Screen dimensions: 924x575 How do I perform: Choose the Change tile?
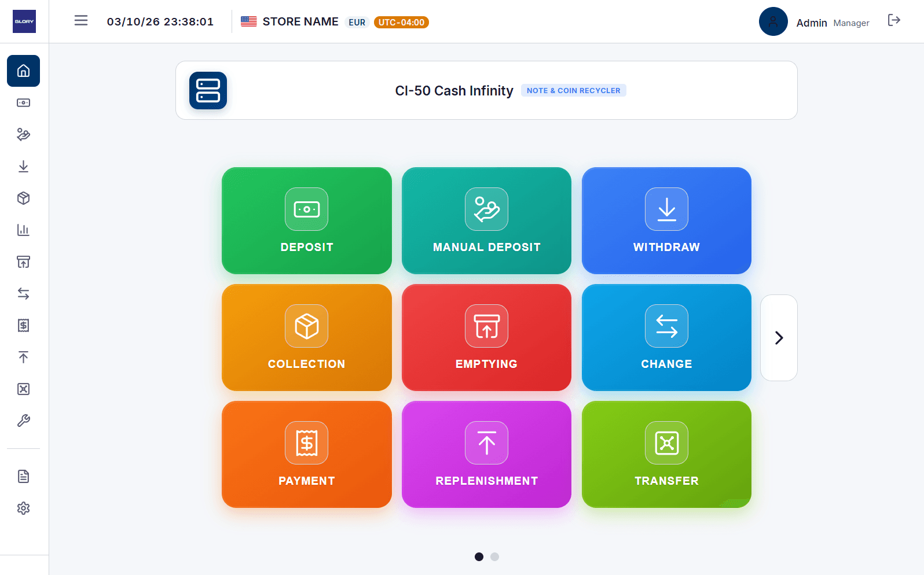666,338
